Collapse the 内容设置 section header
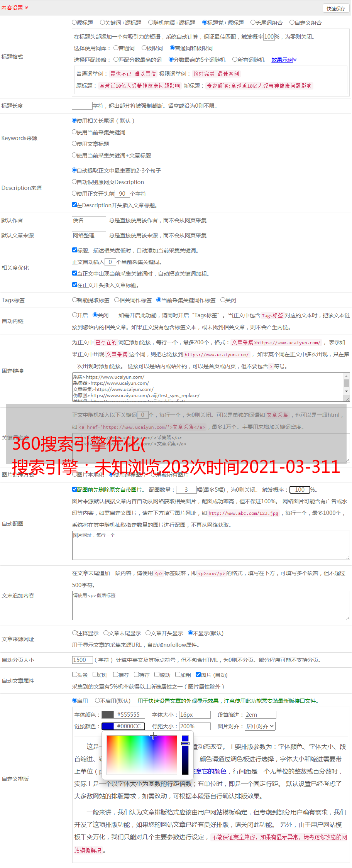This screenshot has height=868, width=352. (x=15, y=8)
